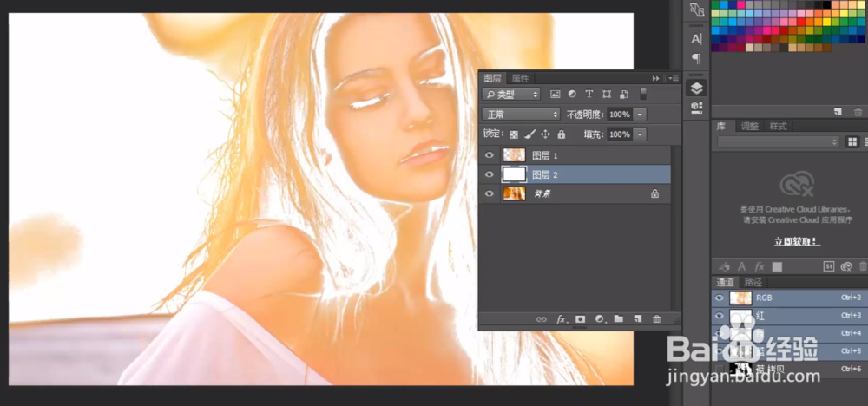Screen dimensions: 868x406
Task: Pick the pure red swatch in Swatches
Action: (x=801, y=23)
